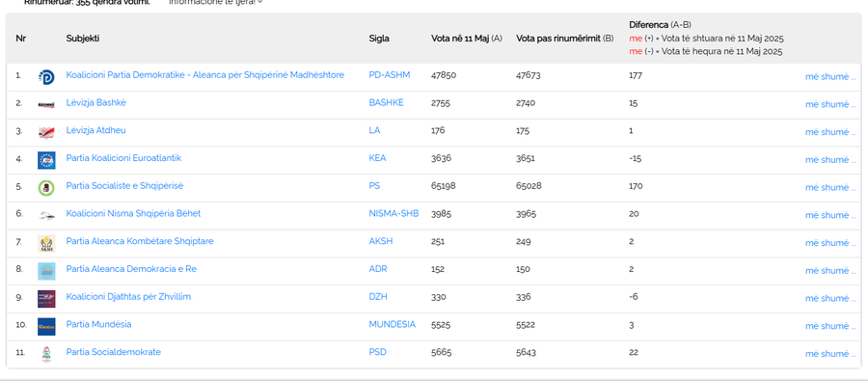
Task: Open 'më shumë' for Lëvizja Bashkë row
Action: [x=830, y=105]
